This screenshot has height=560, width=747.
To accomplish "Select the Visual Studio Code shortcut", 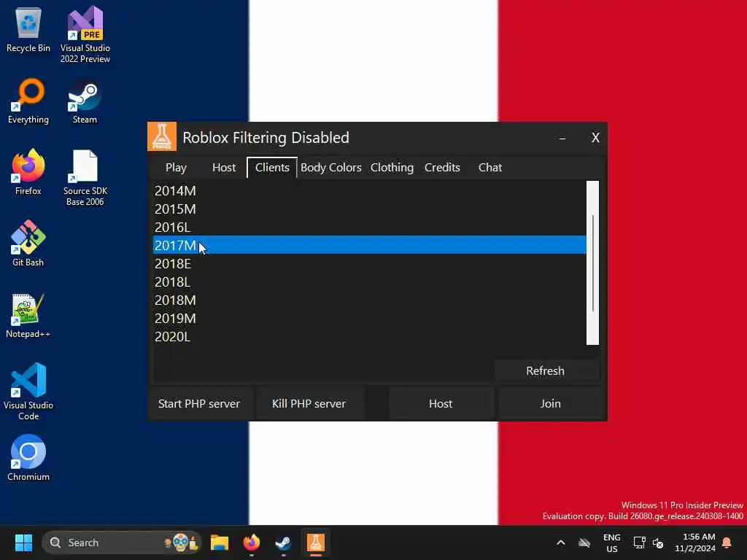I will (28, 392).
